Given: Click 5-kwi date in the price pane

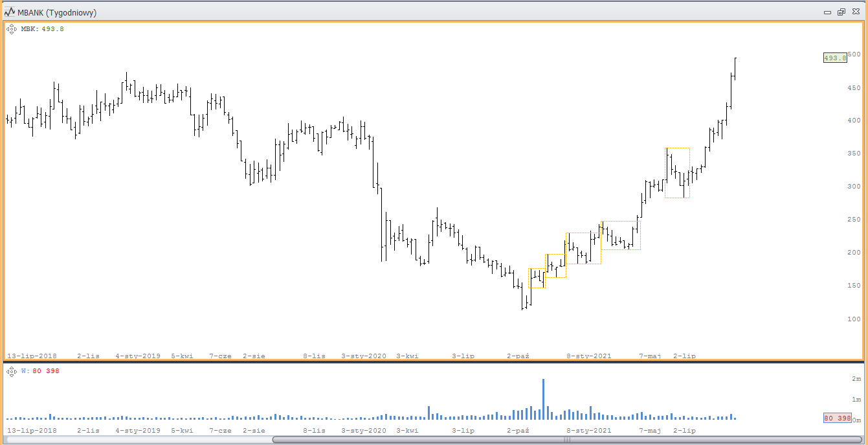Looking at the screenshot, I should pos(183,356).
